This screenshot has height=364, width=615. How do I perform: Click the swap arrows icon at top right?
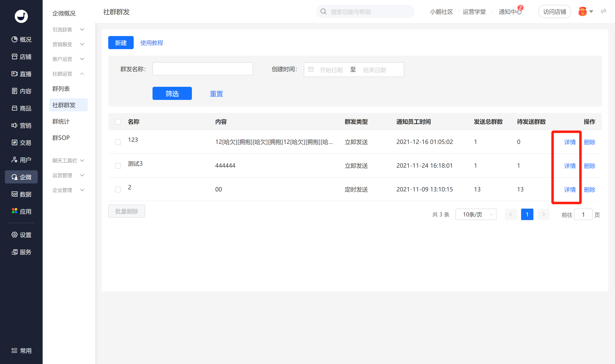(x=604, y=11)
